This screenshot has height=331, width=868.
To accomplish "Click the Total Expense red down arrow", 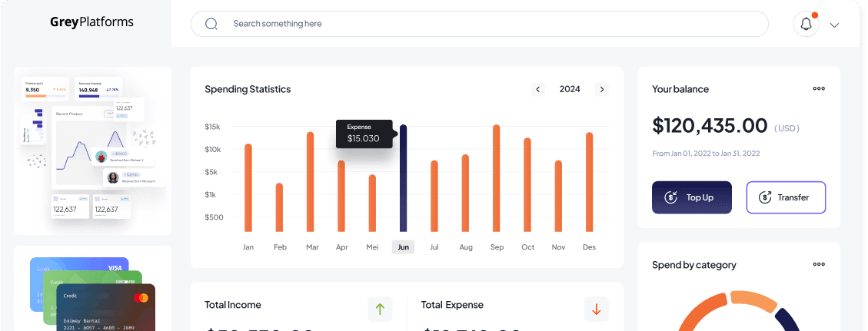I will click(596, 309).
